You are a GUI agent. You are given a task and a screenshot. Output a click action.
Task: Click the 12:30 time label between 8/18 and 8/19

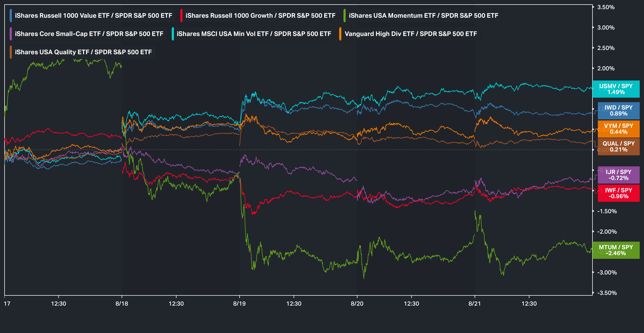click(x=176, y=304)
